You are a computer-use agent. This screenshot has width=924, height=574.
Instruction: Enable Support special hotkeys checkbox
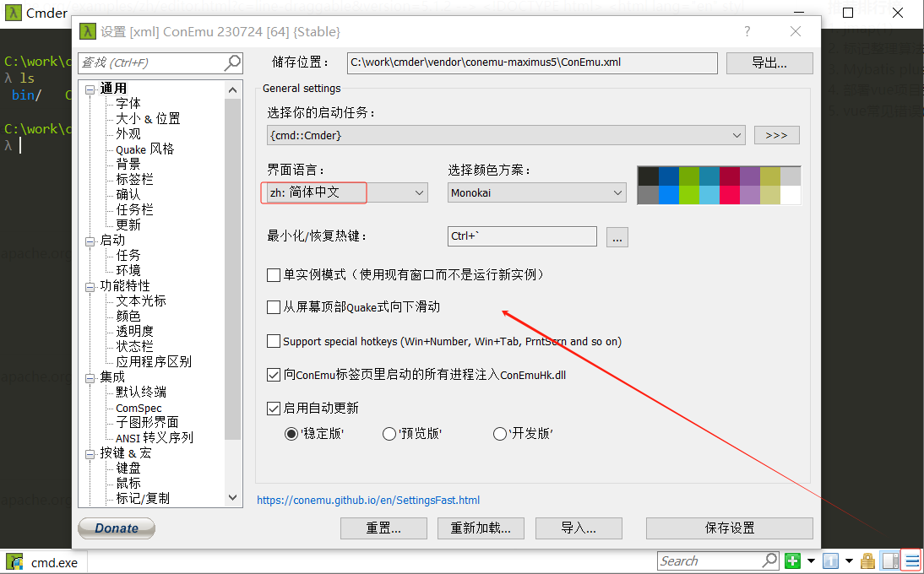tap(274, 342)
